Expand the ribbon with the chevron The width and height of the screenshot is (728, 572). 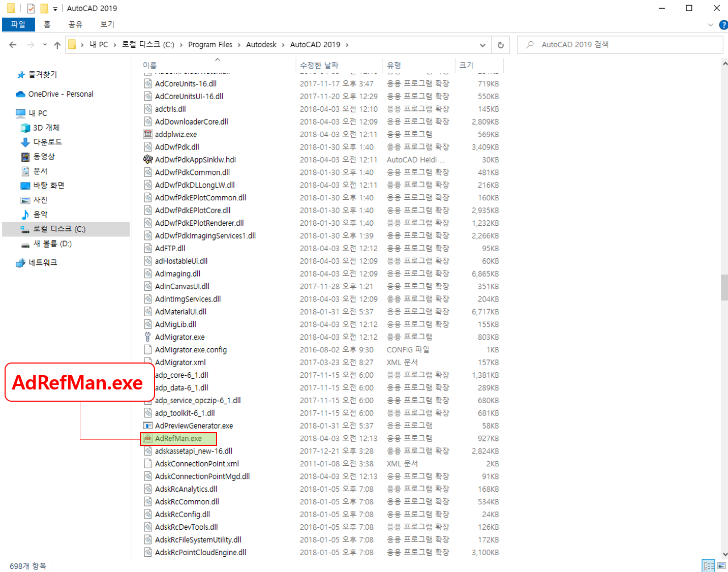tap(710, 25)
